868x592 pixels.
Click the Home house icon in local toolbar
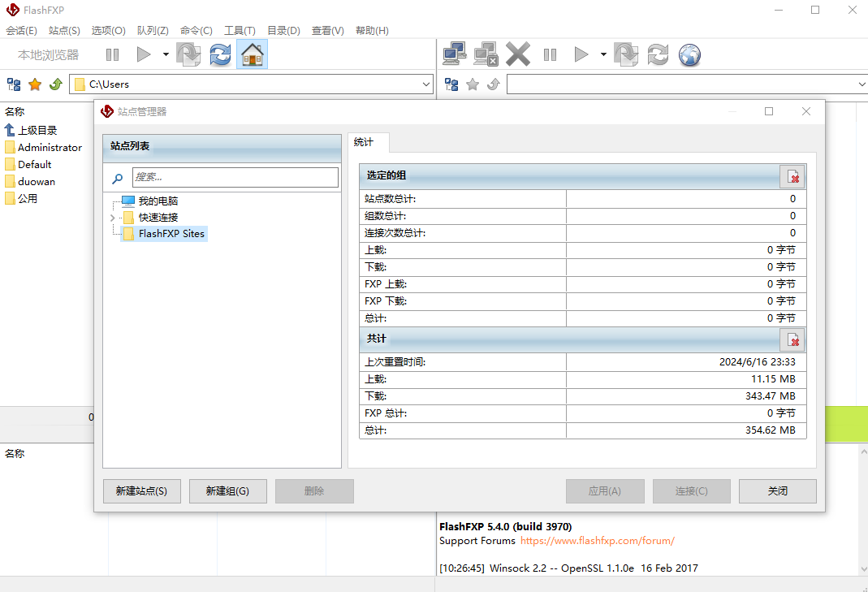coord(252,54)
